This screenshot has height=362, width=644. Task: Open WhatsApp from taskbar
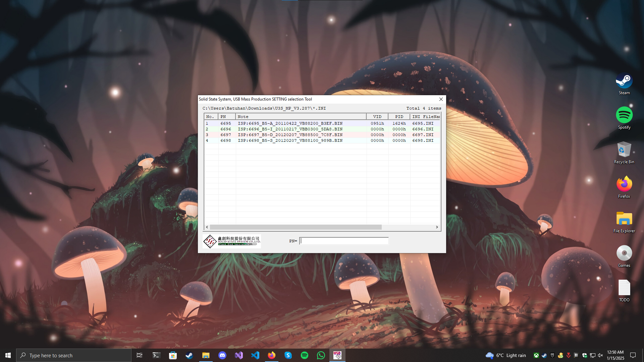pos(321,355)
